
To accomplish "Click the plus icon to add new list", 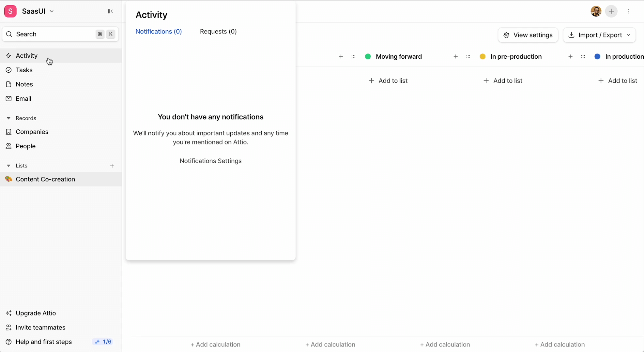I will coord(112,166).
